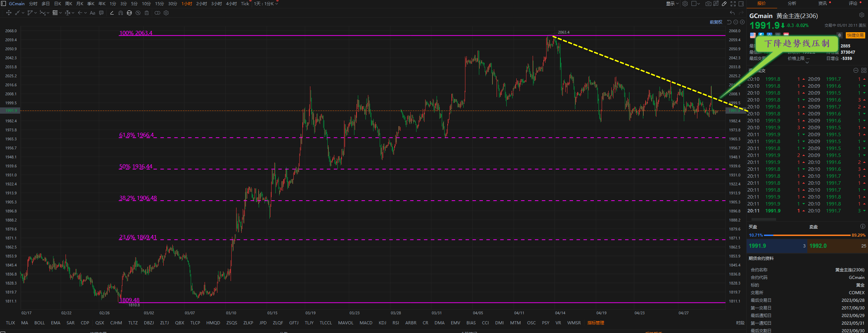
Task: Toggle the linked circles drawing lock
Action: 157,13
